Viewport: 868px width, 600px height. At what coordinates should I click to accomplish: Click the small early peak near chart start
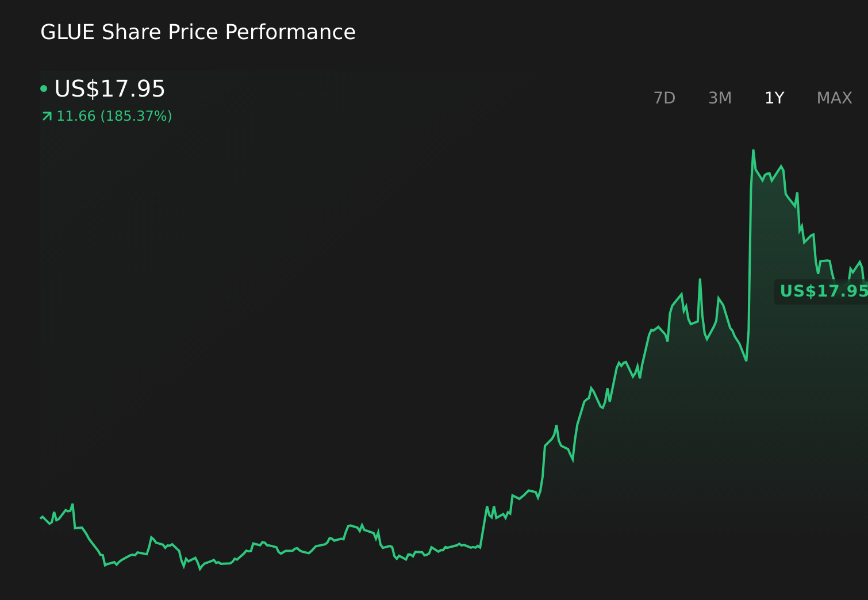tap(72, 505)
